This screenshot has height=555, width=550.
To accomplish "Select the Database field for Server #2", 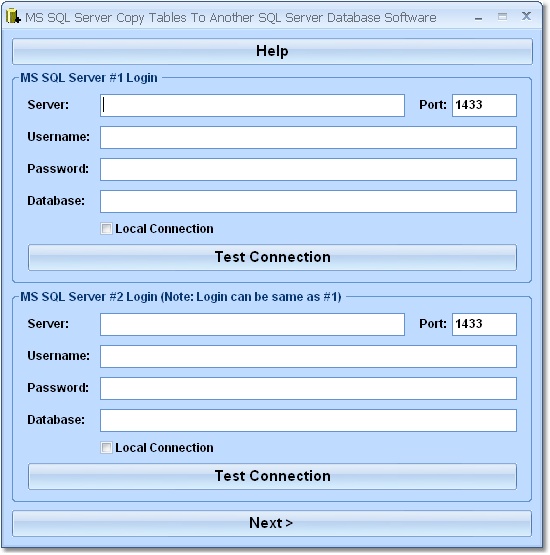I will [308, 420].
